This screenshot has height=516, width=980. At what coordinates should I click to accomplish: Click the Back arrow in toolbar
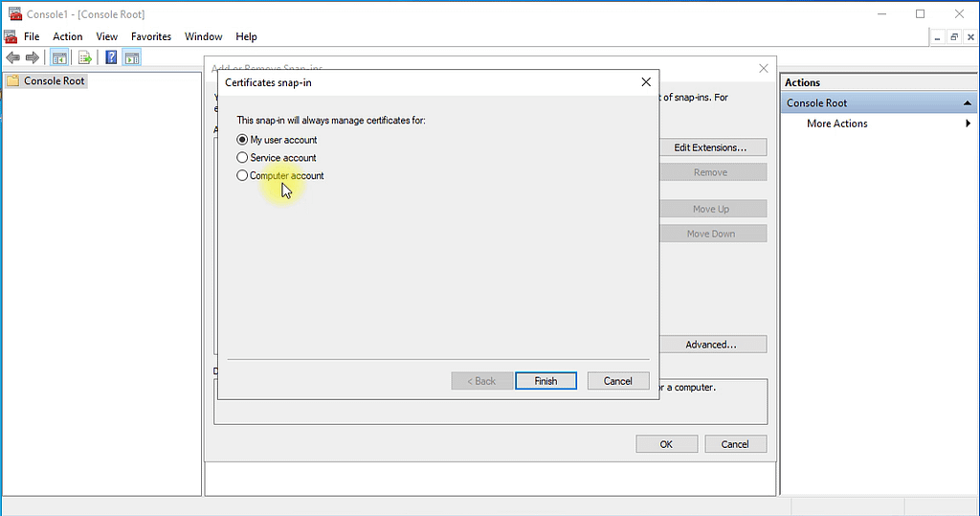[12, 58]
